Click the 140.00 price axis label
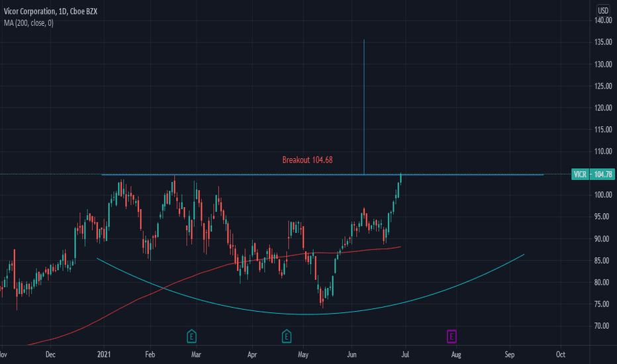The height and width of the screenshot is (364, 617). (603, 21)
